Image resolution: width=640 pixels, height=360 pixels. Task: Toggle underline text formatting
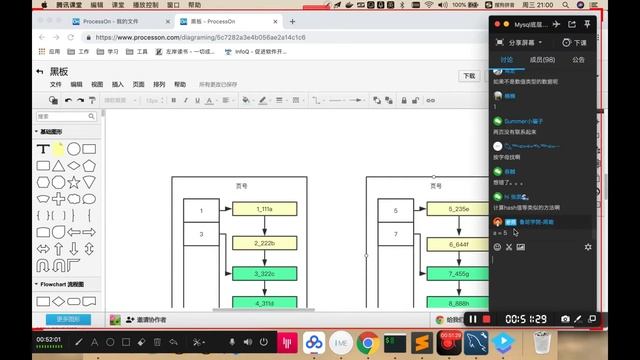(198, 100)
